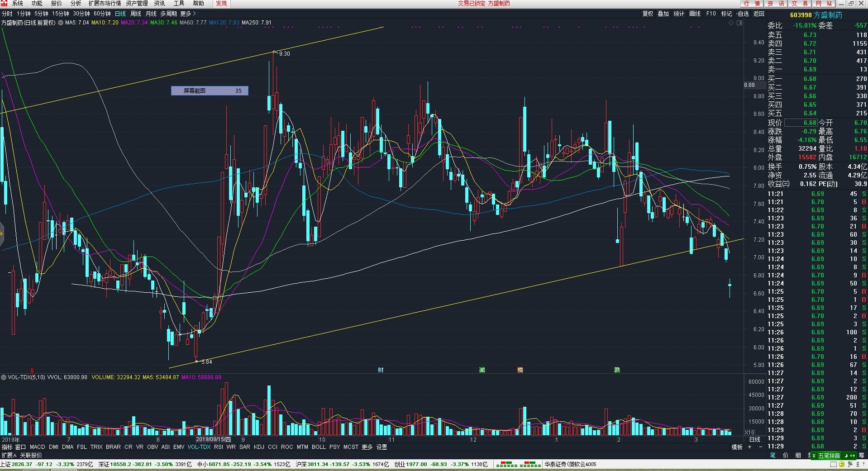Viewport: 868px width, 471px height.
Task: Select the MACD indicator tab
Action: click(38, 447)
